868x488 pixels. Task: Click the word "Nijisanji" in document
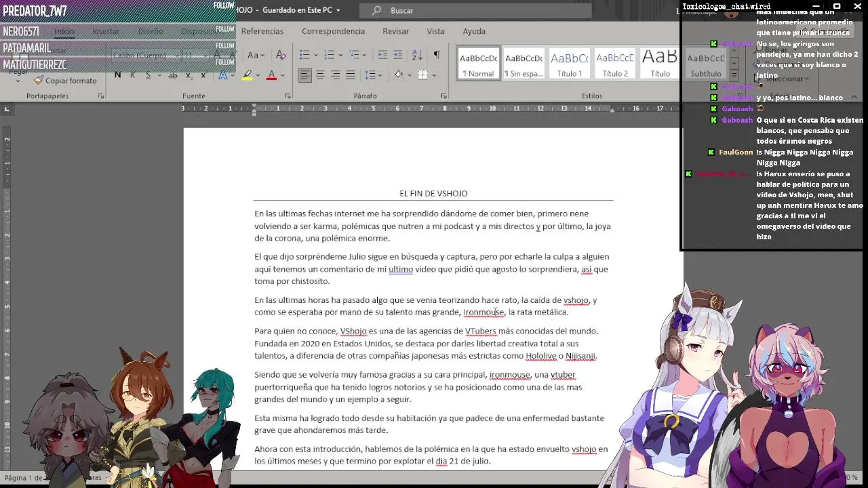point(580,356)
